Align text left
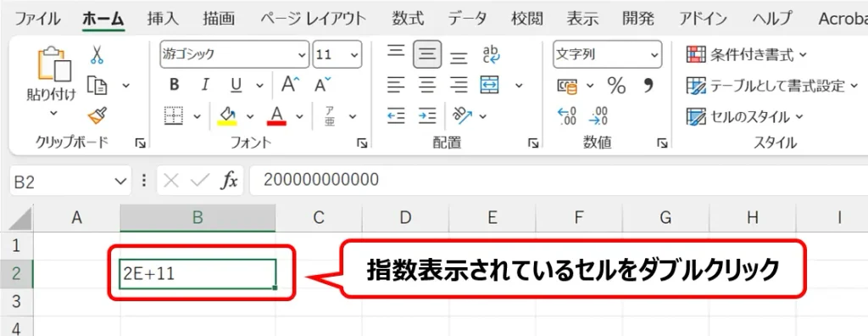This screenshot has width=868, height=336. pos(396,85)
